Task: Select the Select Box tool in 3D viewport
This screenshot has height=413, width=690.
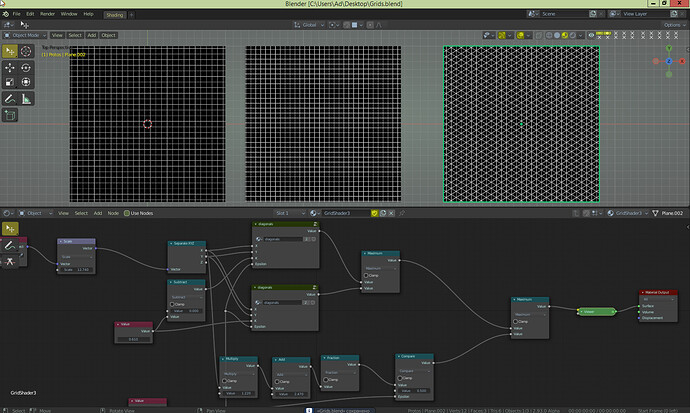Action: 10,51
